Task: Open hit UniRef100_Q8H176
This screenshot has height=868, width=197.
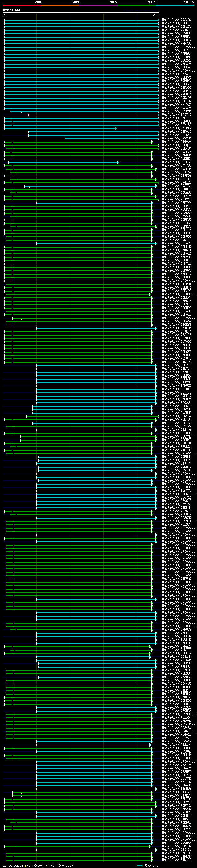Action: (x=177, y=26)
